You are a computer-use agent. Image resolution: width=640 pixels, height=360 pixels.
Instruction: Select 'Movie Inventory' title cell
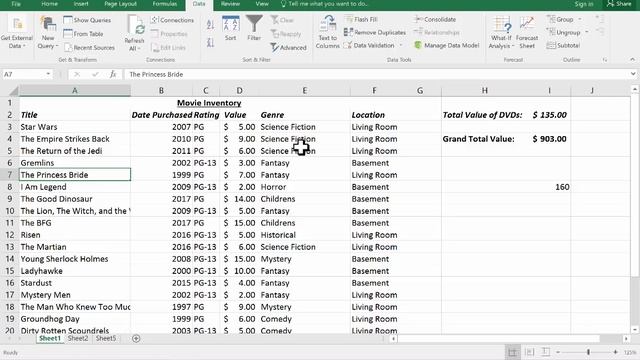point(209,103)
